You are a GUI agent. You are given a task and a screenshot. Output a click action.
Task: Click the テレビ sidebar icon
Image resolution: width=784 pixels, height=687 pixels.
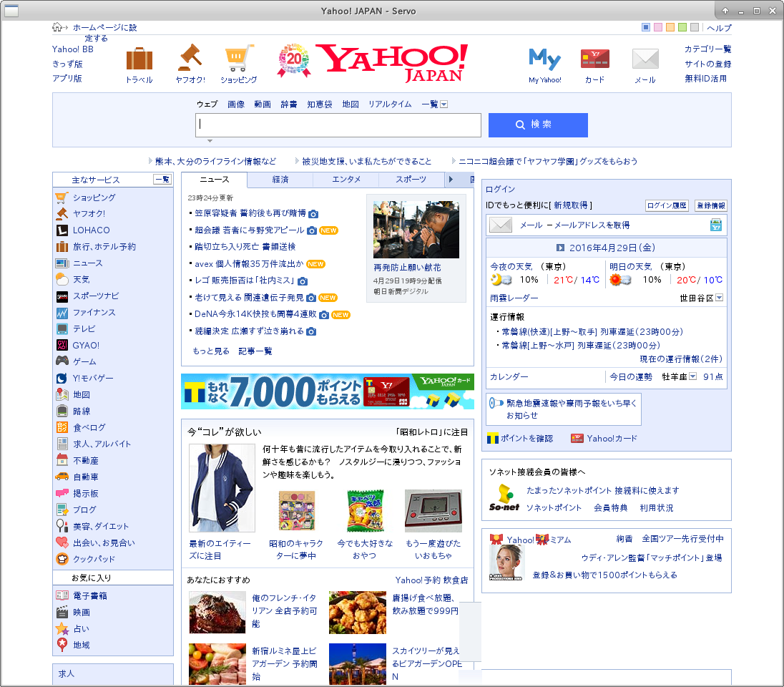(62, 328)
